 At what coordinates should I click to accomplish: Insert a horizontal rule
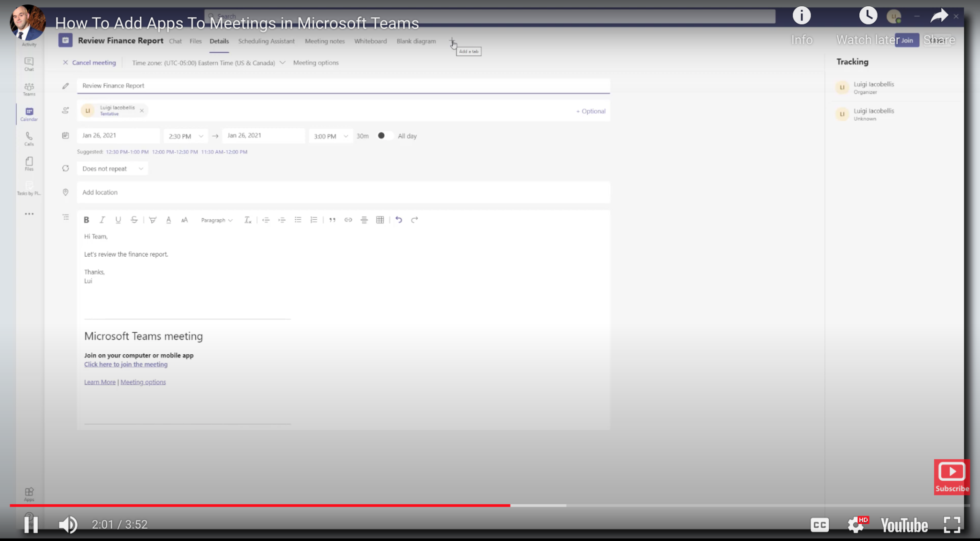(364, 220)
